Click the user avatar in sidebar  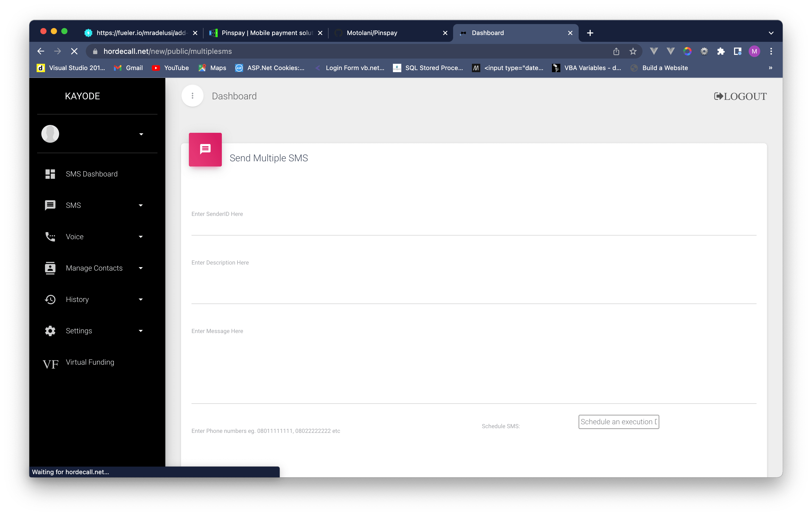click(50, 134)
